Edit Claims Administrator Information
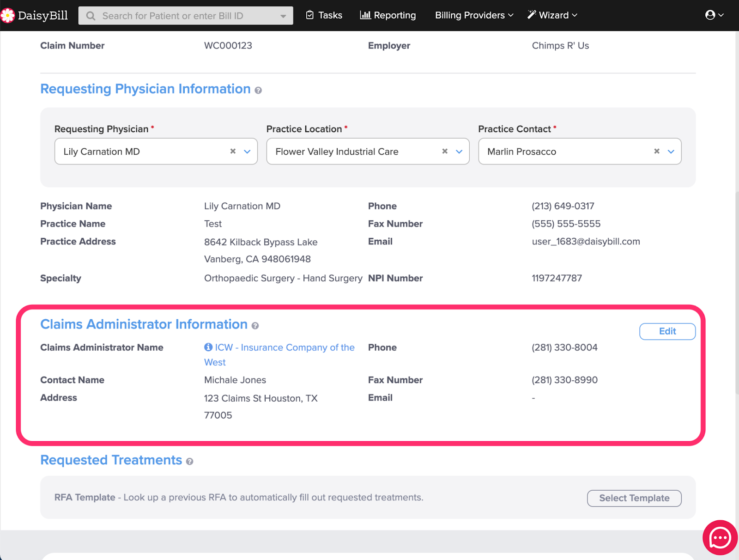 click(667, 331)
